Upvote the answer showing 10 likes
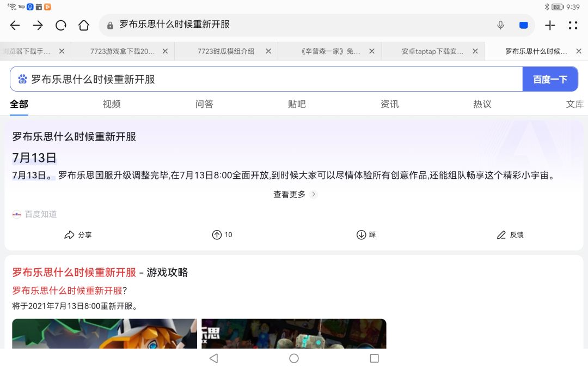This screenshot has height=368, width=588. (222, 234)
